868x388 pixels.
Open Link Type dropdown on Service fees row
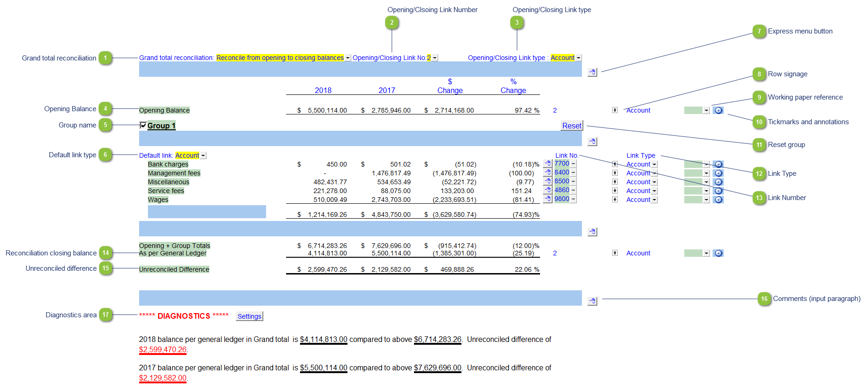654,191
